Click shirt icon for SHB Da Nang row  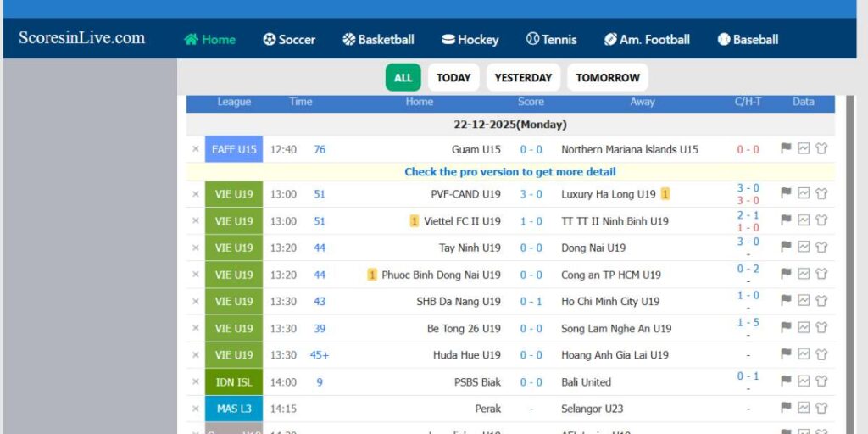pyautogui.click(x=821, y=301)
